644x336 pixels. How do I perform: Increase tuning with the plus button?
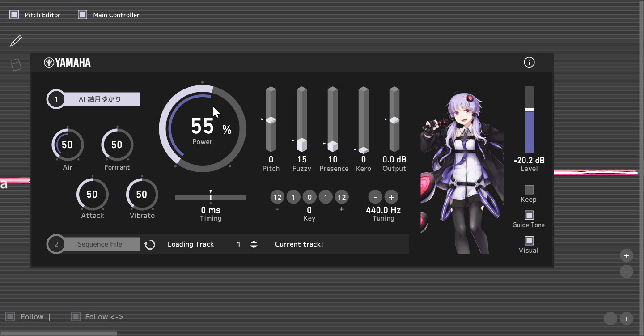tap(391, 197)
